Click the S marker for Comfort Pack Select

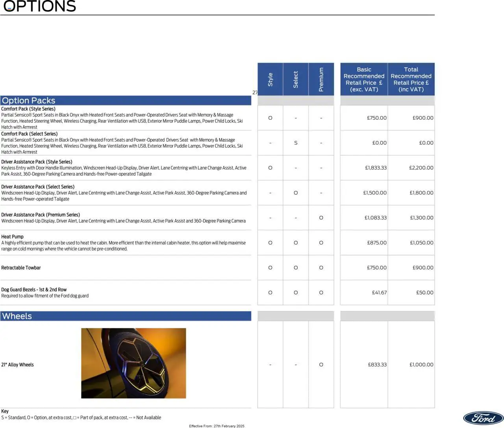pos(296,143)
